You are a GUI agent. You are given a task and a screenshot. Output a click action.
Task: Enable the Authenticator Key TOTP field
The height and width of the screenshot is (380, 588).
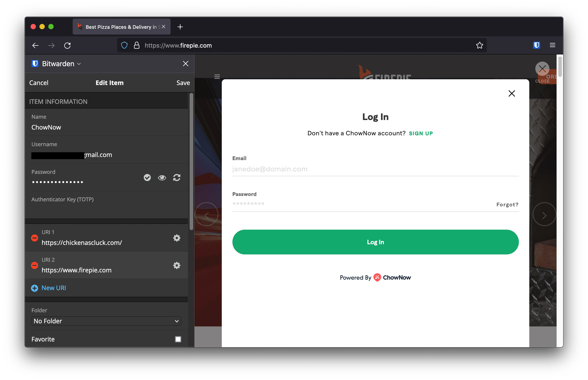106,209
